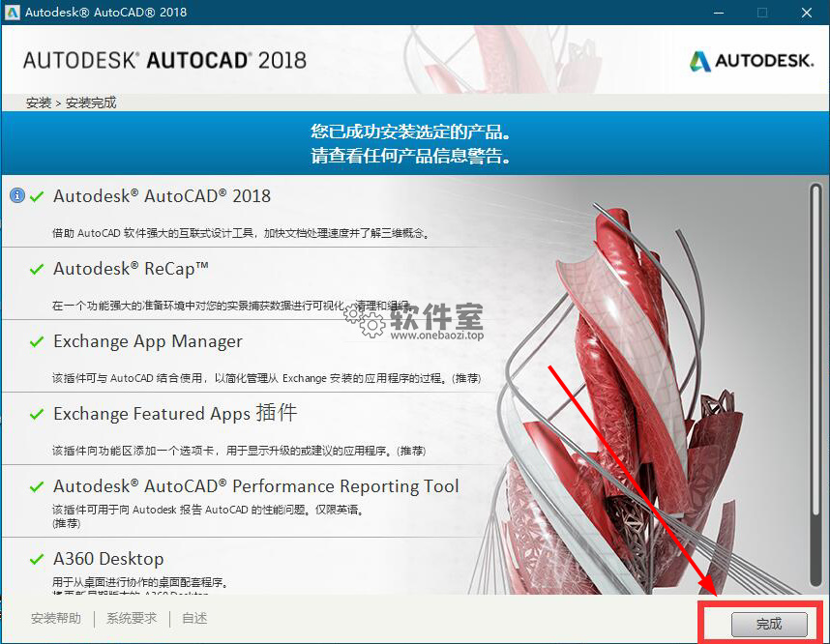This screenshot has height=644, width=830.
Task: Open the 自述 readme link
Action: click(x=194, y=618)
